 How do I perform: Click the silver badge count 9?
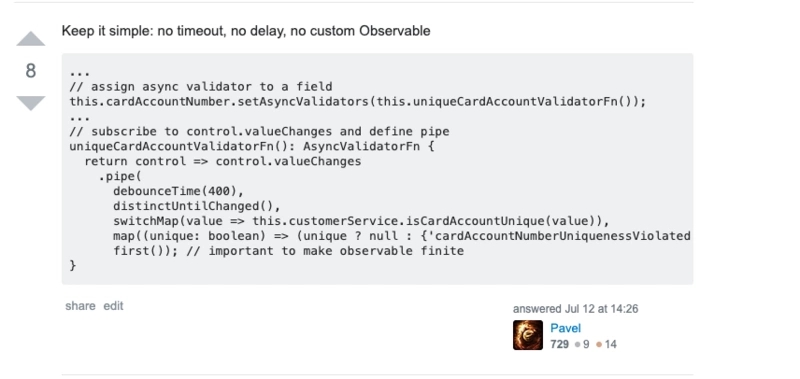(x=582, y=344)
